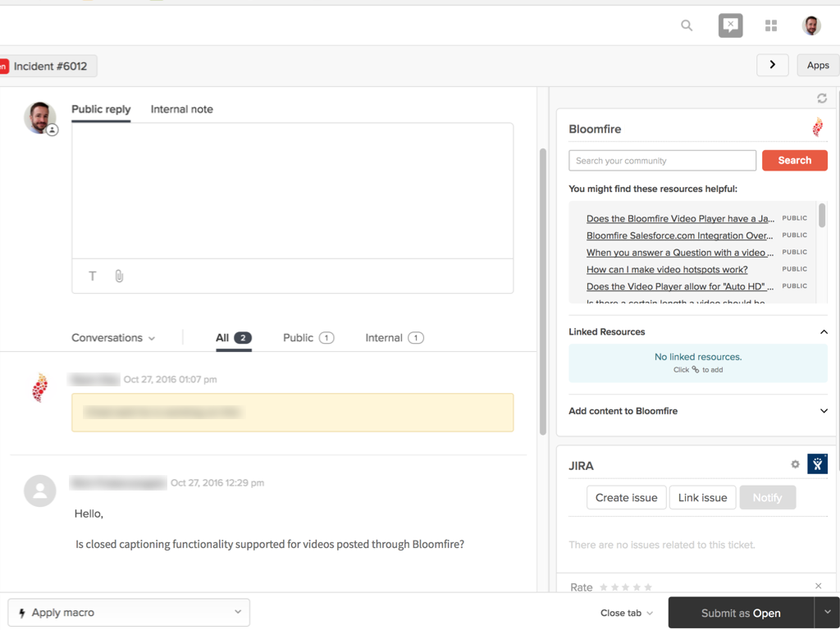Click Submit as Open
The image size is (840, 630).
point(741,613)
